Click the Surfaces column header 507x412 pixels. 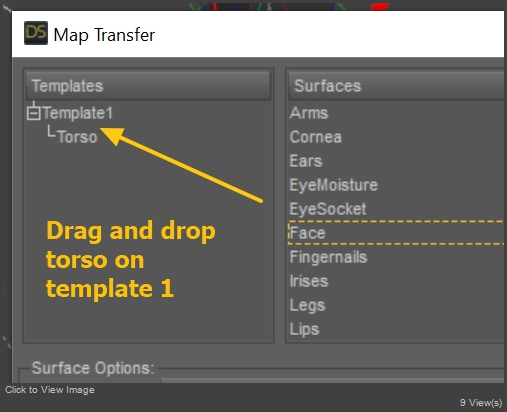coord(396,85)
